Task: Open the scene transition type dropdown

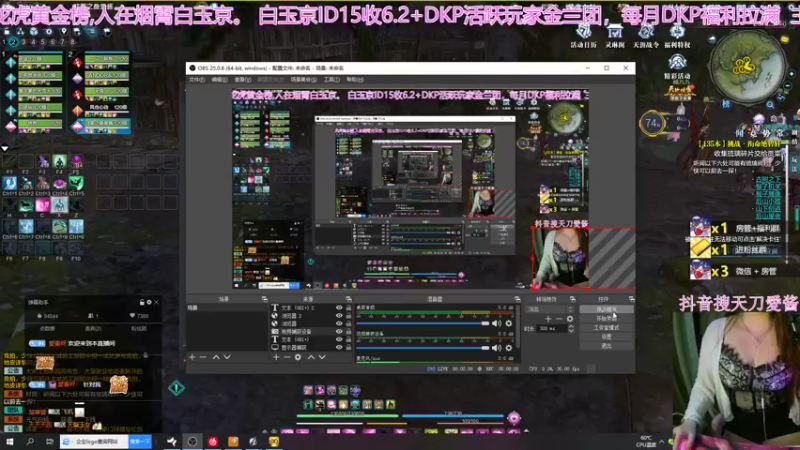Action: [551, 309]
